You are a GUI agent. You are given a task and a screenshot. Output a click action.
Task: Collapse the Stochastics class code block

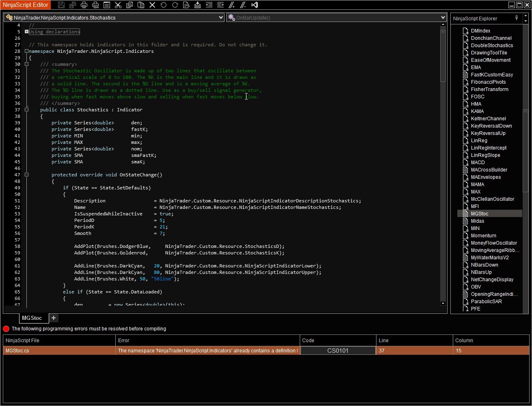(x=26, y=110)
